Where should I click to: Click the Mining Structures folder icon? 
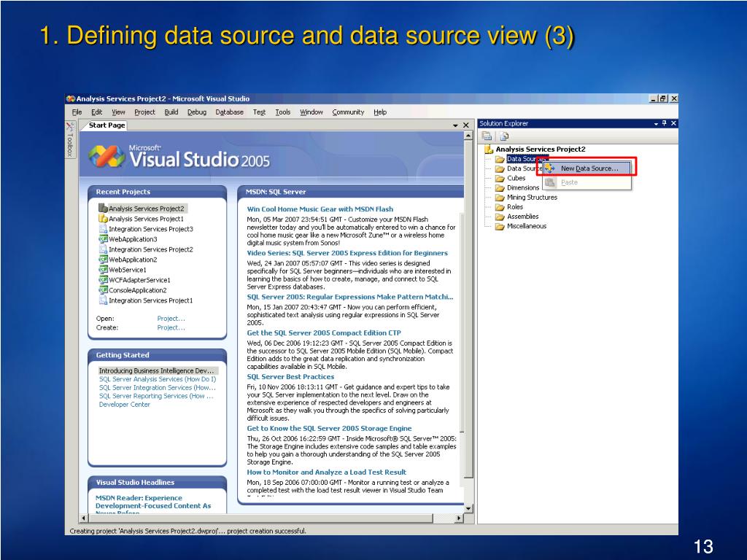500,198
